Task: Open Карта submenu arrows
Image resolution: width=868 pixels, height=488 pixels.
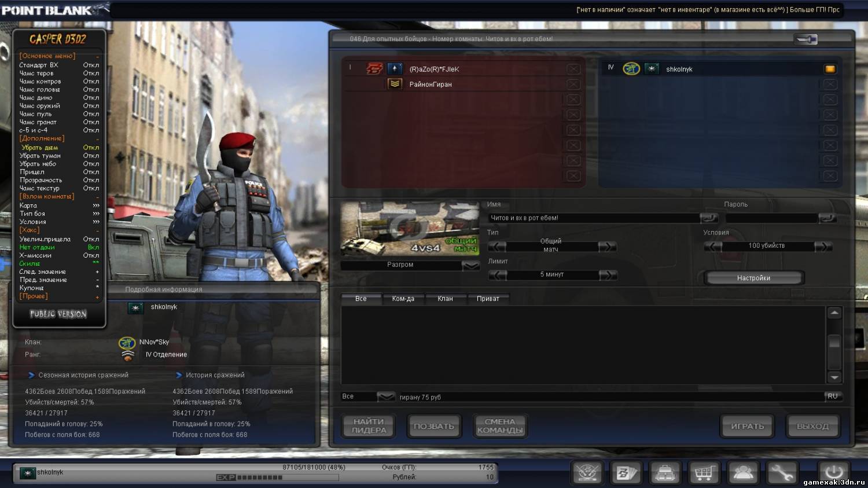Action: (x=96, y=206)
